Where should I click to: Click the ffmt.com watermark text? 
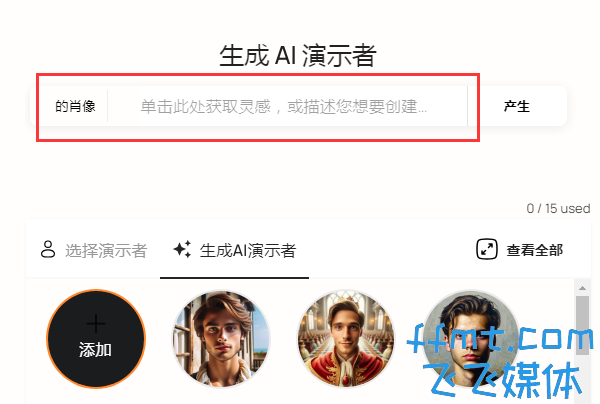pyautogui.click(x=500, y=337)
